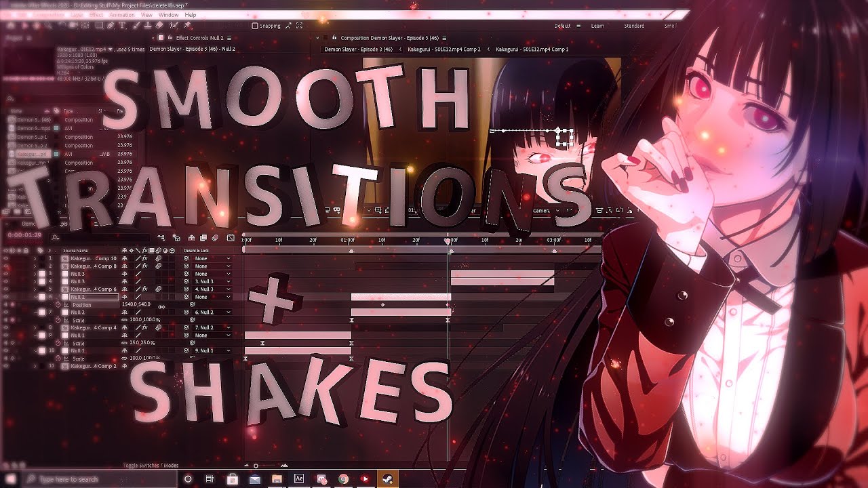Open the View menu
Screen dimensions: 868x488
146,15
